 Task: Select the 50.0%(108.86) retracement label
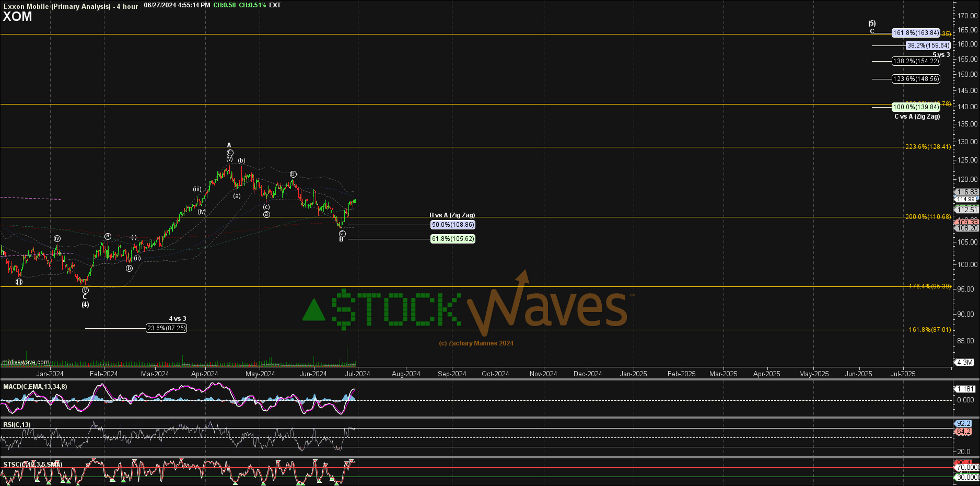[453, 225]
